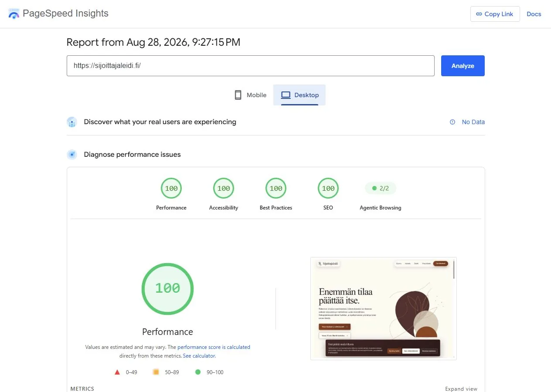Follow 'performance score is calculated' link
551x392 pixels.
[x=214, y=347]
